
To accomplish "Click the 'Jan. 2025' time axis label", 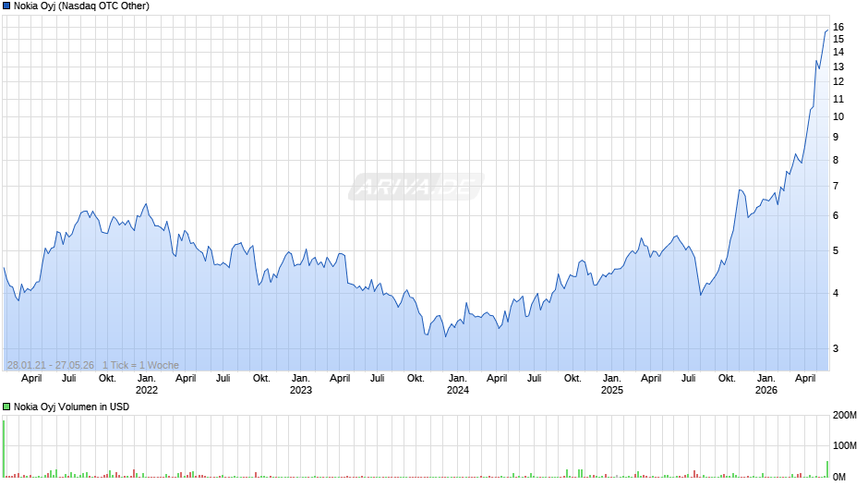I will pos(611,384).
